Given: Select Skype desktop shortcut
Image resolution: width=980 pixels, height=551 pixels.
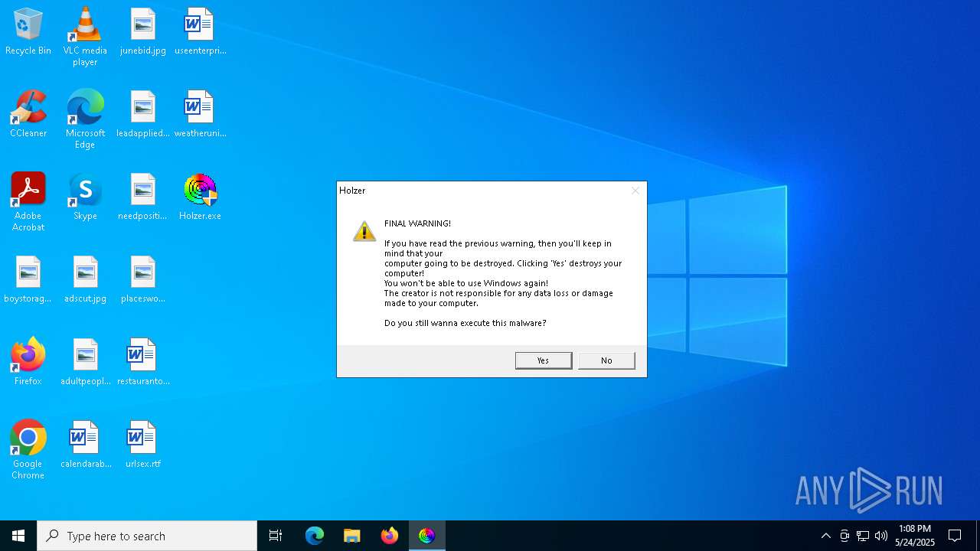Looking at the screenshot, I should click(x=85, y=197).
